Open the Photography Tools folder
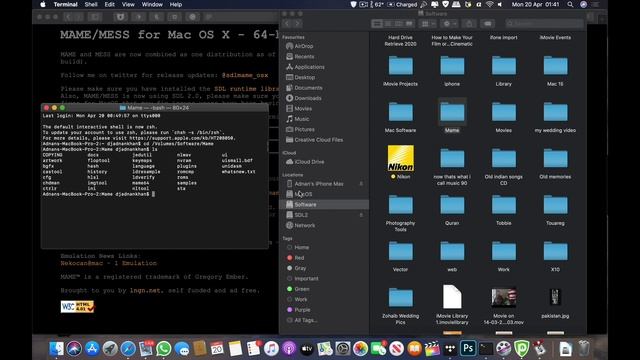 (x=400, y=205)
